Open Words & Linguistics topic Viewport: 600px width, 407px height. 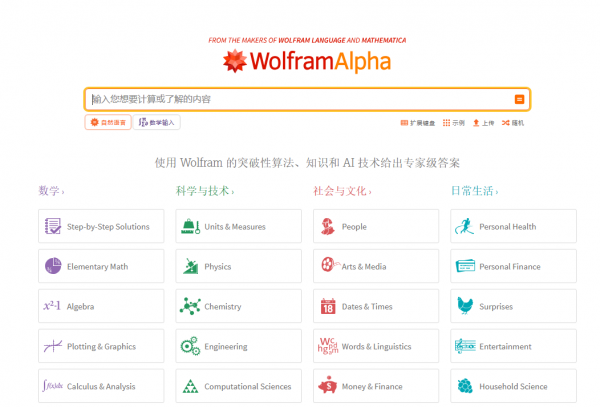click(376, 346)
